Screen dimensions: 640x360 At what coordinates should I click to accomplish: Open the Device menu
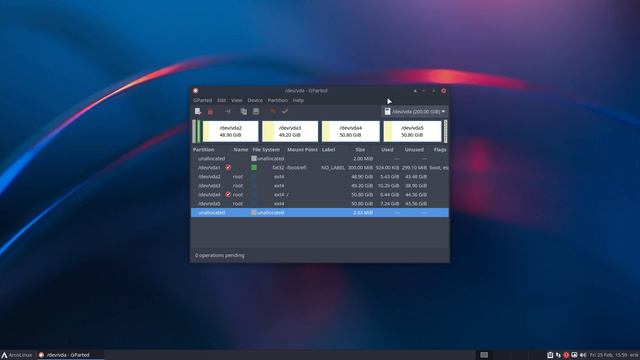coord(255,100)
